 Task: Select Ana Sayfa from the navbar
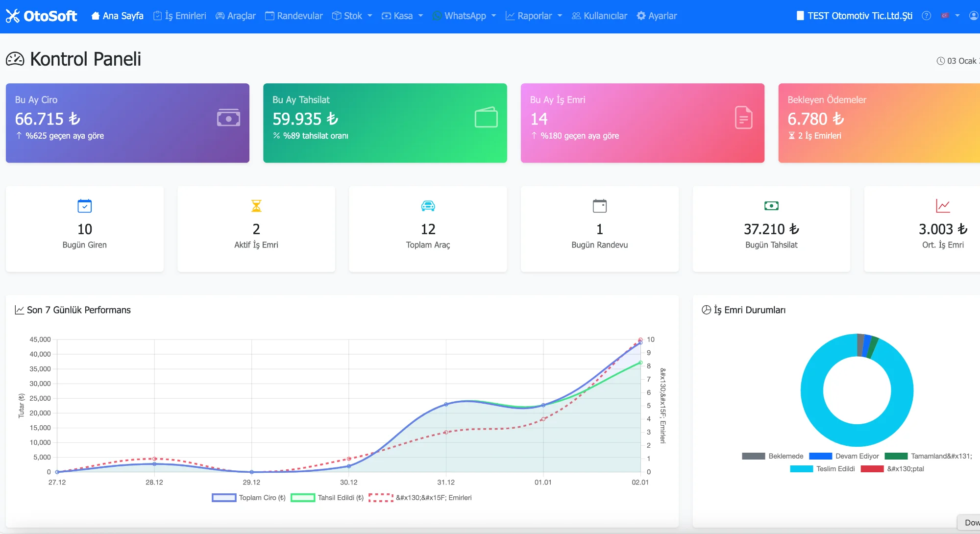point(117,16)
